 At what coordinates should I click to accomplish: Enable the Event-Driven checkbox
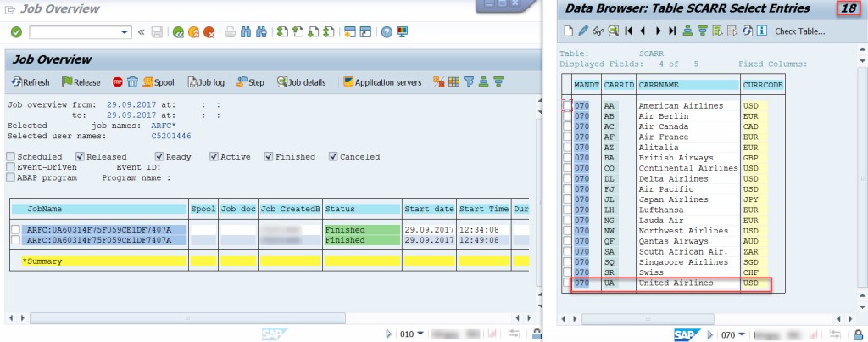[11, 167]
